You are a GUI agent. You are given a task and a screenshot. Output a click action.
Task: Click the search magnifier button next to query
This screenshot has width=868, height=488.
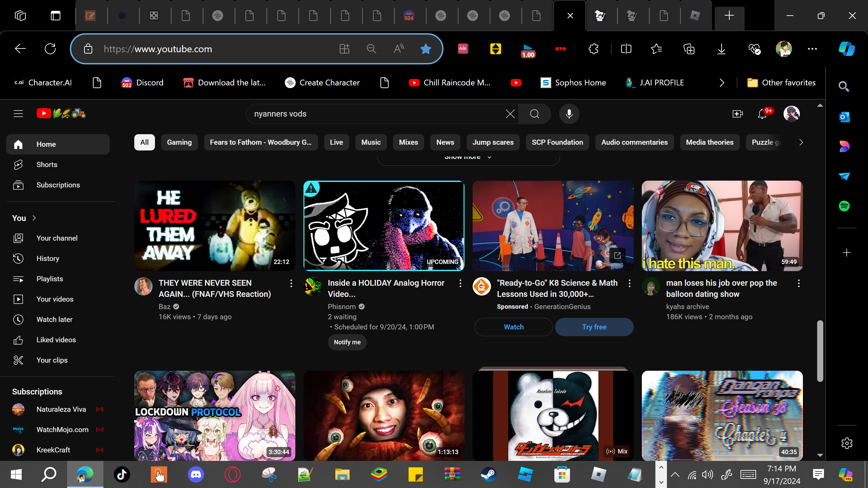point(534,114)
